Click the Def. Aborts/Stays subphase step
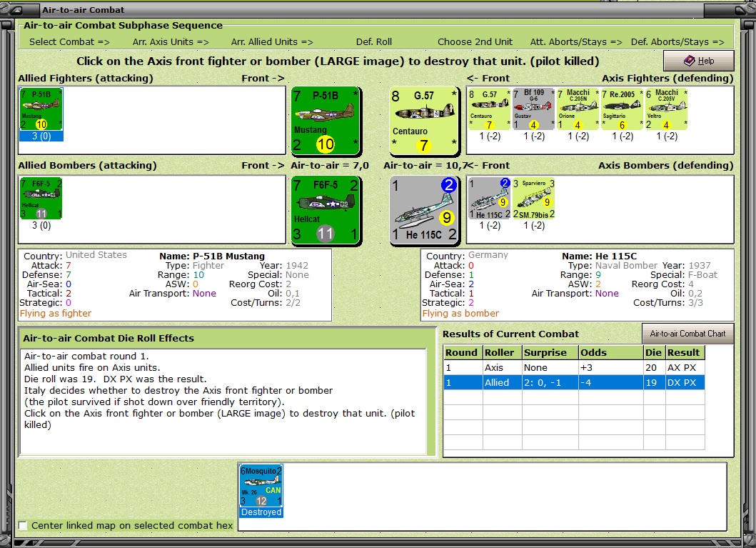 coord(677,42)
